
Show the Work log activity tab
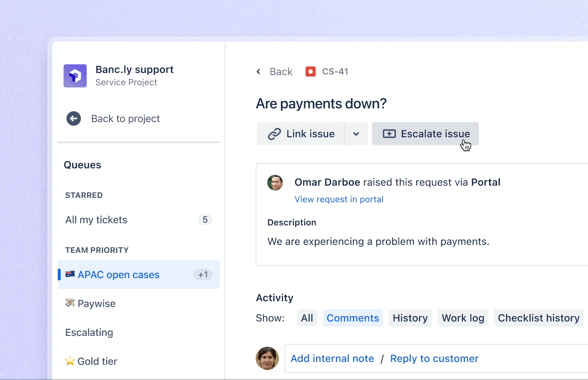point(463,318)
